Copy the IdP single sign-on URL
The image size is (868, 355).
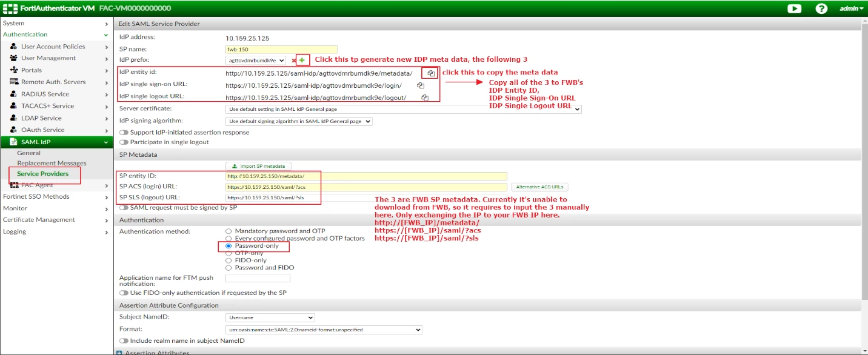[x=420, y=85]
